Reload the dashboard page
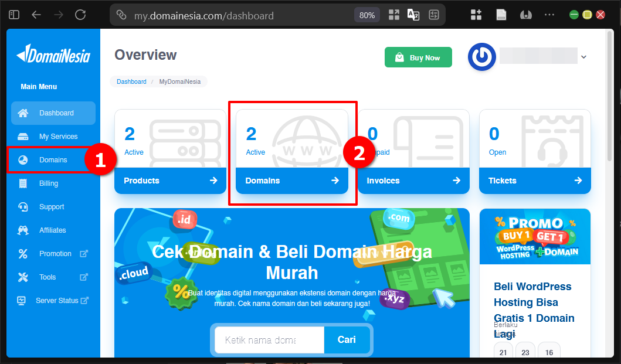Viewport: 621px width, 364px height. coord(80,15)
